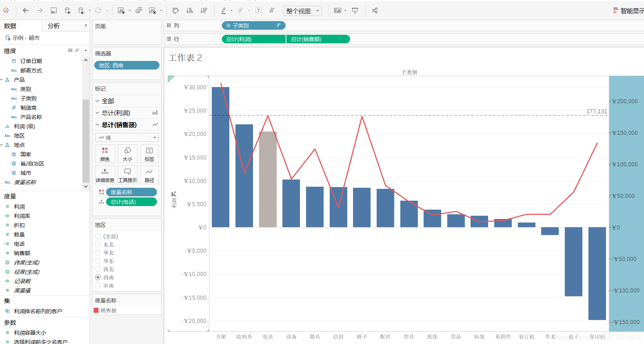Viewport: 644px width, 344px height.
Task: Enter presentation mode
Action: tap(355, 10)
